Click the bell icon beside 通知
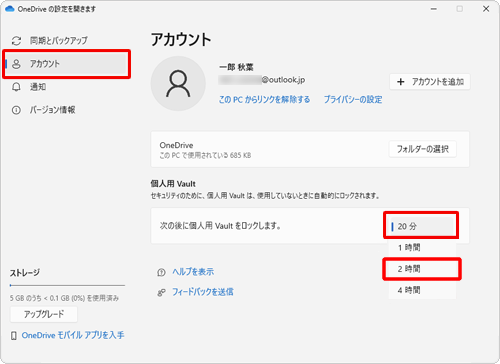Screen dimensions: 500x364 coord(16,87)
